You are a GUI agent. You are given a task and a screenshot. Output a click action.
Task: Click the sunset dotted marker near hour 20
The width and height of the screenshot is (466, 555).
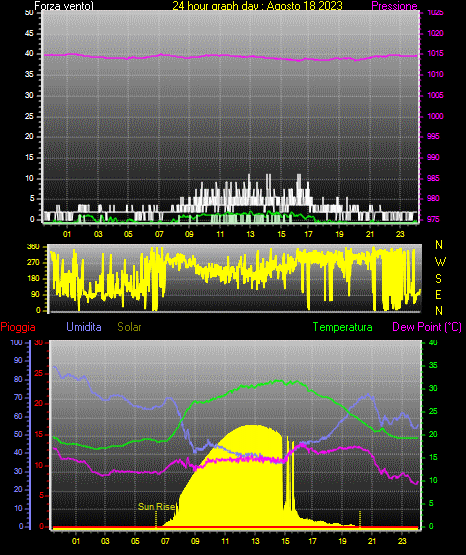pyautogui.click(x=360, y=519)
